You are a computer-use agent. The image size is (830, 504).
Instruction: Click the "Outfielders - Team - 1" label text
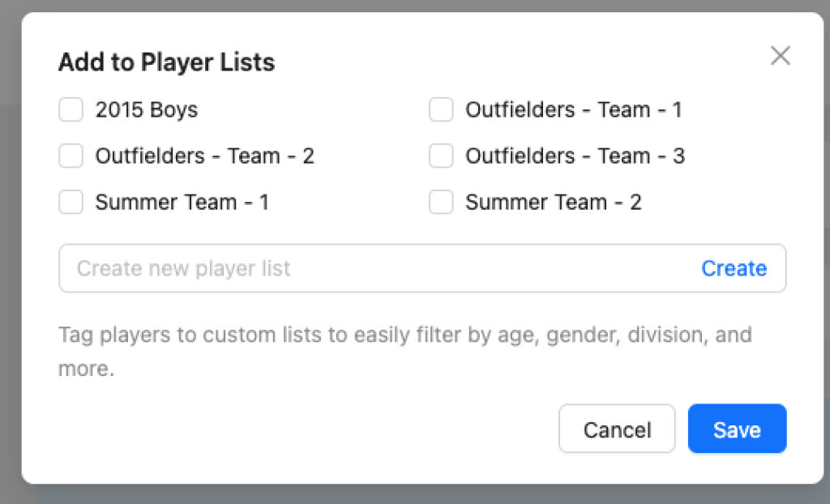(x=573, y=109)
